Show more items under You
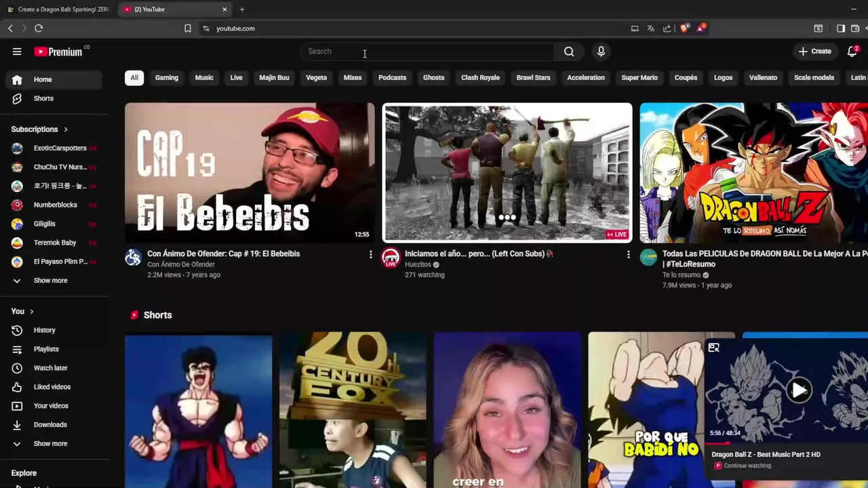Viewport: 868px width, 488px height. point(54,444)
